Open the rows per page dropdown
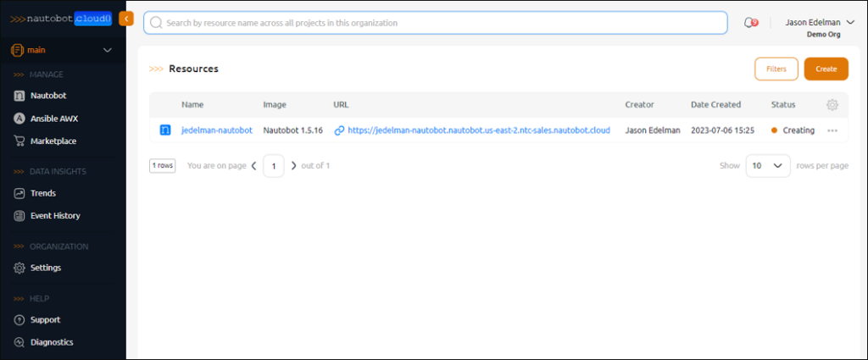868x360 pixels. [768, 165]
